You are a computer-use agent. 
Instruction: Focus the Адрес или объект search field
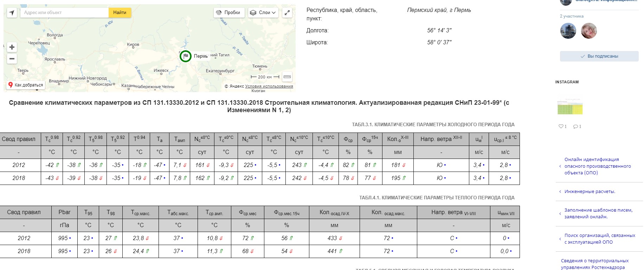click(x=65, y=13)
